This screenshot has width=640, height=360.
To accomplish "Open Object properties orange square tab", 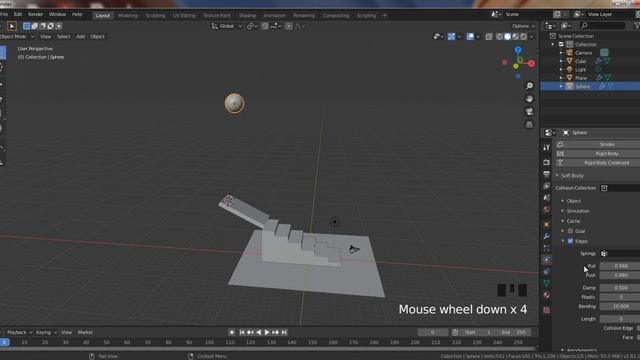I will [547, 224].
